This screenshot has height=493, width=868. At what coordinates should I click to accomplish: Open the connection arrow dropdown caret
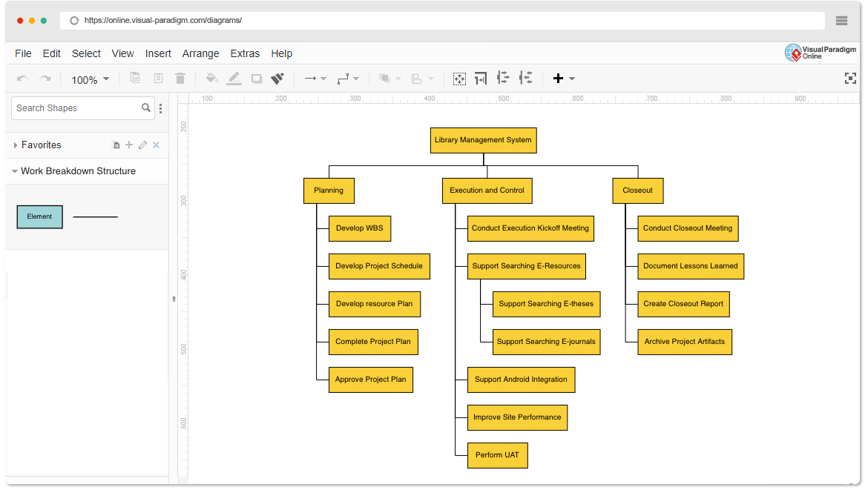click(x=324, y=79)
